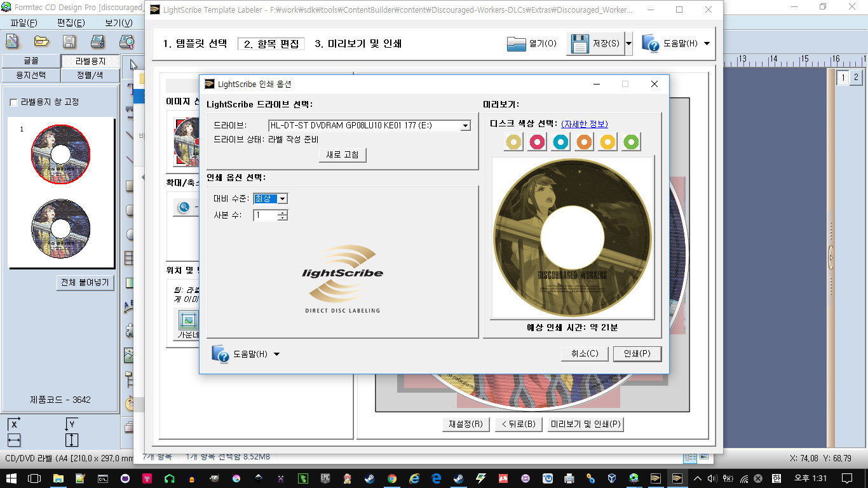868x488 pixels.
Task: Choose the orange disc color
Action: coord(585,142)
